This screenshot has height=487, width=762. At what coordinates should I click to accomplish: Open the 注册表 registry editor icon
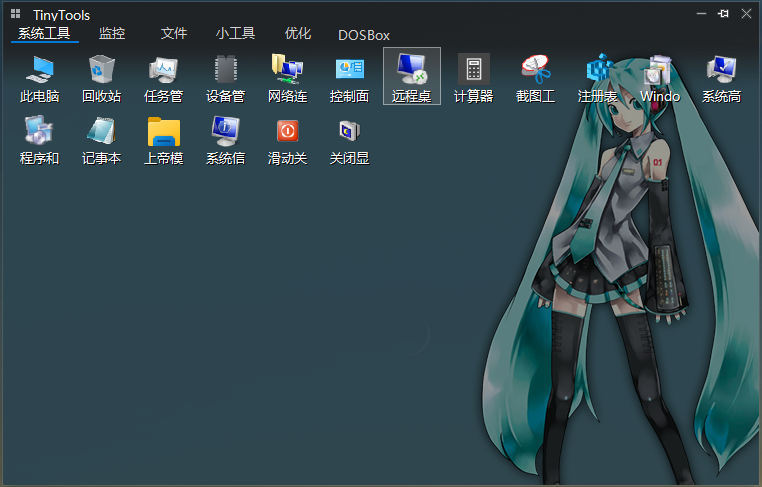pyautogui.click(x=597, y=76)
